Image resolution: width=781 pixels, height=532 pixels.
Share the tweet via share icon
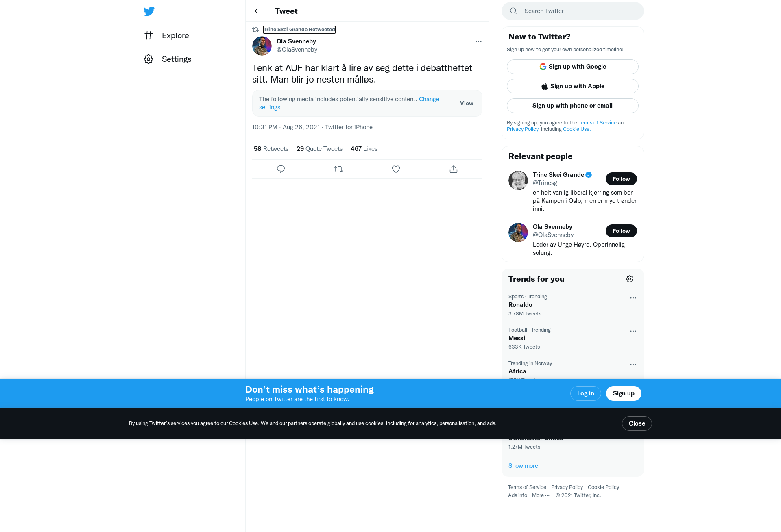click(454, 169)
